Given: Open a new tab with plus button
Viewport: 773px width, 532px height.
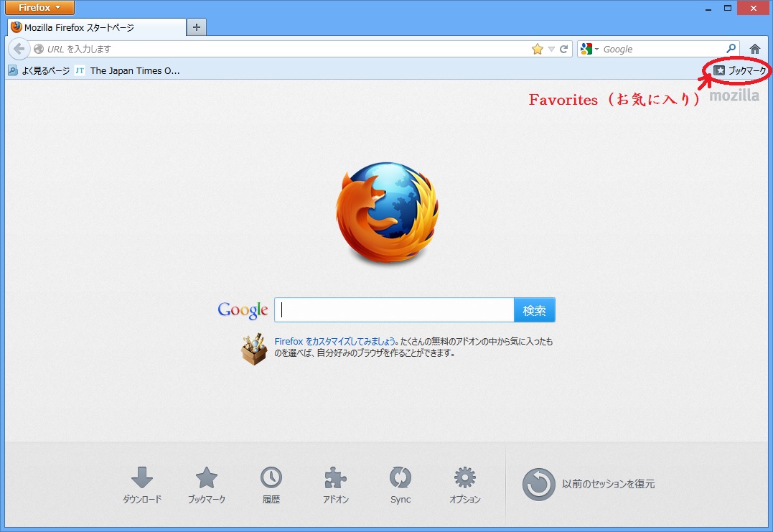Looking at the screenshot, I should 196,27.
